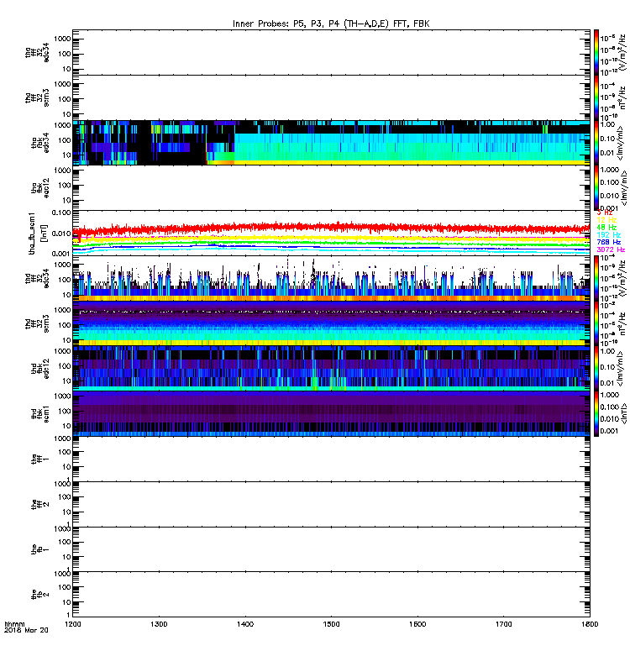Click the "1300" time axis tick label
This screenshot has width=630, height=672.
(159, 624)
